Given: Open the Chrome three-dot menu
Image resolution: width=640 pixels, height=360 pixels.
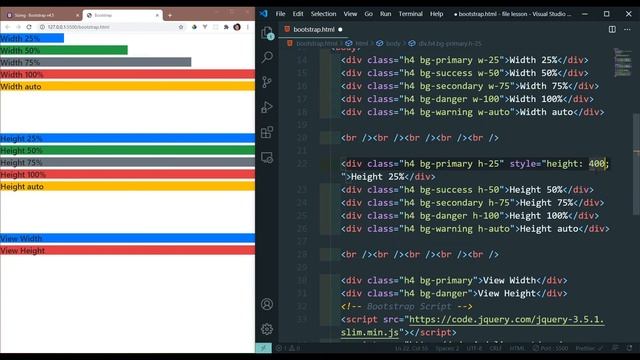Looking at the screenshot, I should click(x=248, y=27).
